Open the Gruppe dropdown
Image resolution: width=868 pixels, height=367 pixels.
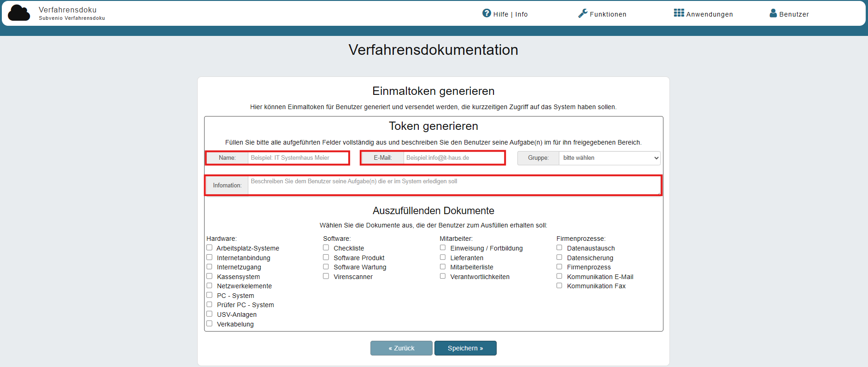(x=610, y=158)
